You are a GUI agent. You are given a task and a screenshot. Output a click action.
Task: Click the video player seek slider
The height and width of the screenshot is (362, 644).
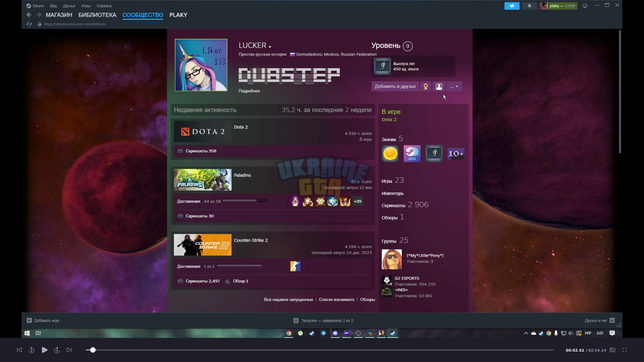[x=320, y=350]
